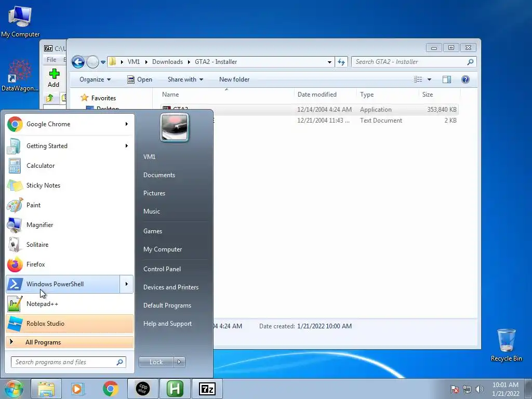Click the Back button in Explorer

(78, 62)
